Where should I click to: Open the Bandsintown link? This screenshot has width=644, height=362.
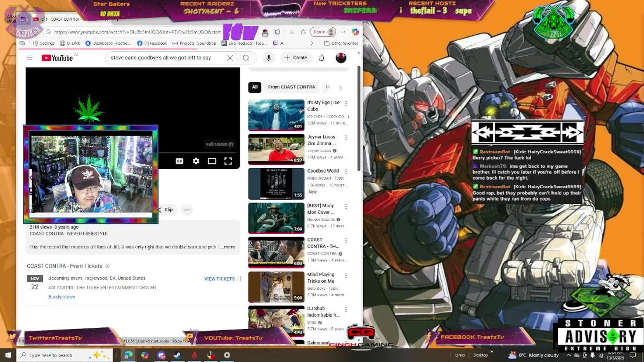click(x=62, y=297)
